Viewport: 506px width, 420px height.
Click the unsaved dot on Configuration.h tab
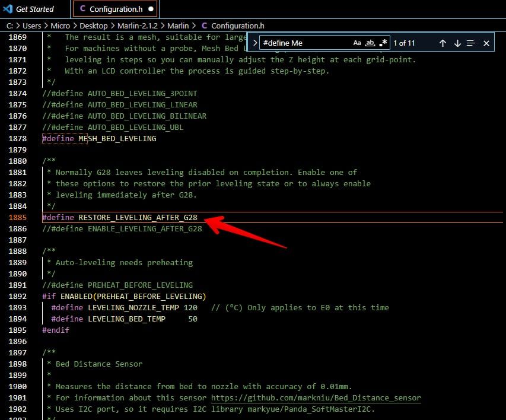[x=151, y=9]
